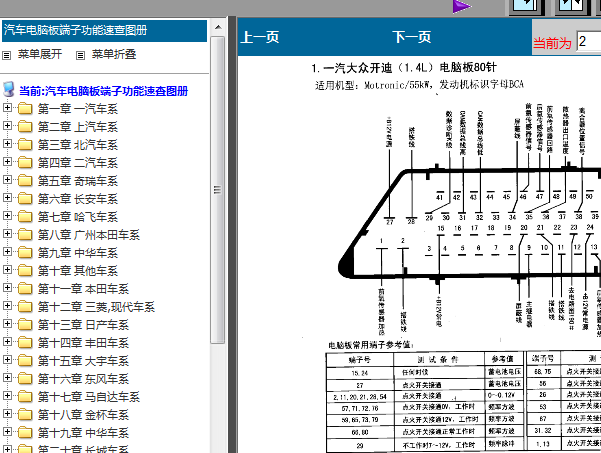Screen dimensions: 601x453
Task: Select the 第十八章 金杯车系 chapter label
Action: [83, 415]
